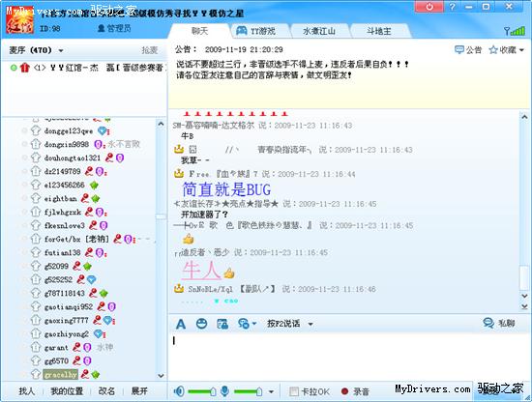Switch to the 聊天 tab

click(x=199, y=31)
